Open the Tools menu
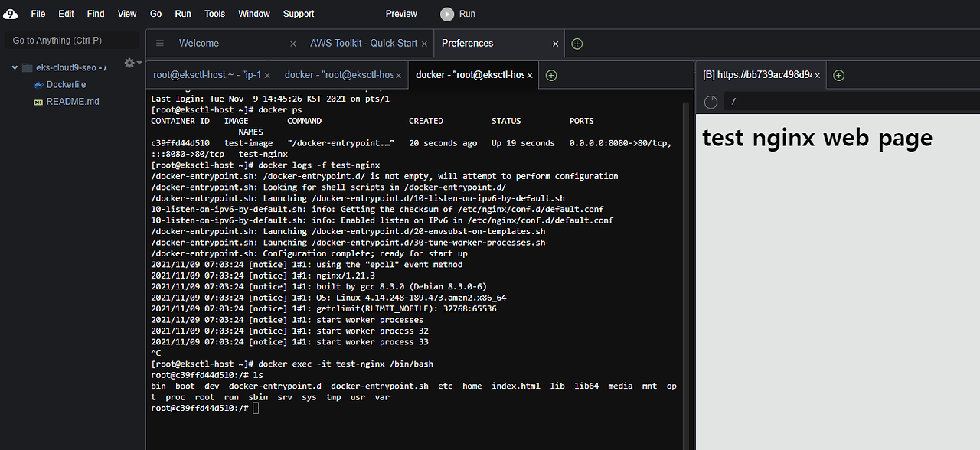Viewport: 980px width, 450px height. [x=214, y=13]
